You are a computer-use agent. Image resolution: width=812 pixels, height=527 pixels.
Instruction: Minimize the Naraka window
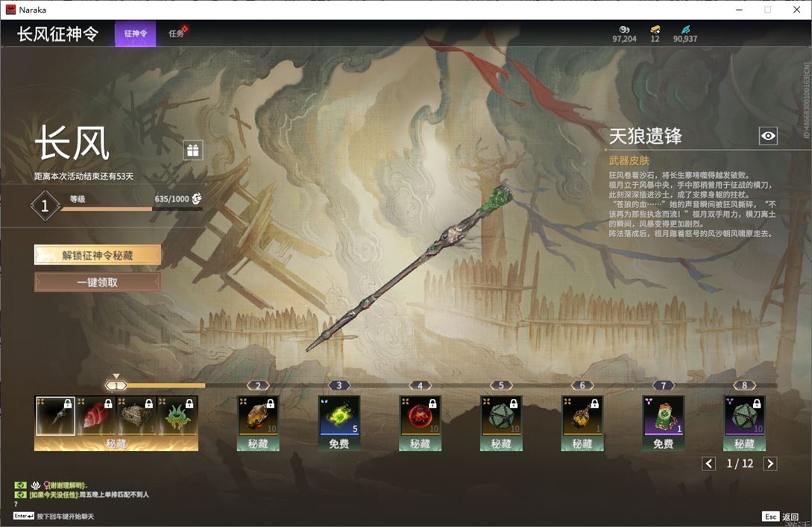click(x=739, y=10)
